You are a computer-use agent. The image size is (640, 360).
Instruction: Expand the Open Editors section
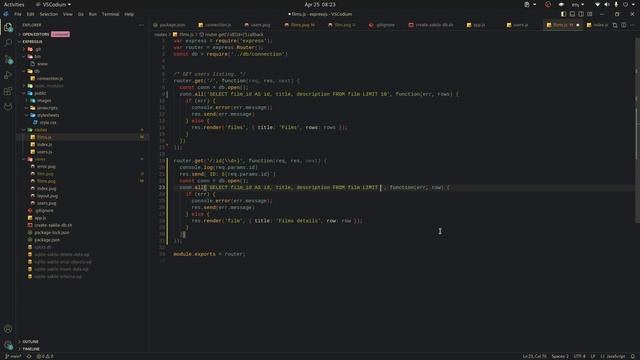(x=36, y=34)
